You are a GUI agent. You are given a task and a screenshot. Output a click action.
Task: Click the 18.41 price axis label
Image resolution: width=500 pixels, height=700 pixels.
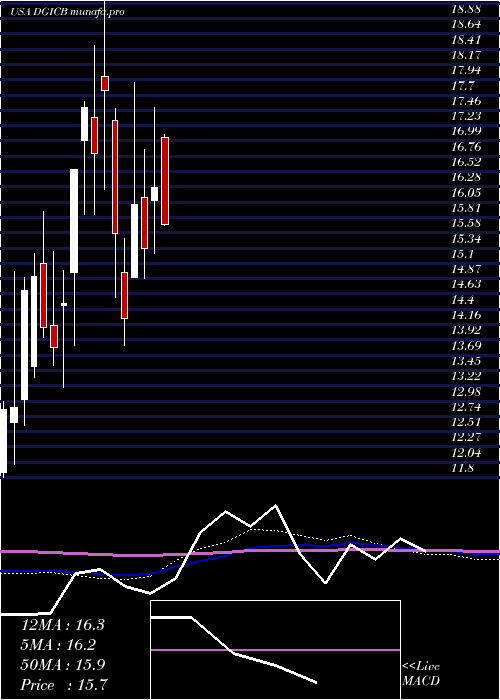click(466, 40)
